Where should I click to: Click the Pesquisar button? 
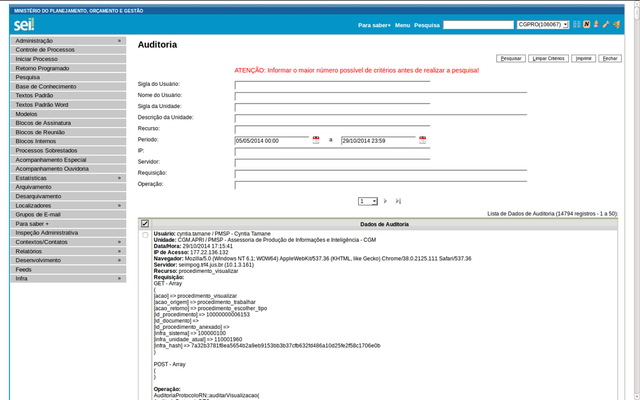point(512,59)
